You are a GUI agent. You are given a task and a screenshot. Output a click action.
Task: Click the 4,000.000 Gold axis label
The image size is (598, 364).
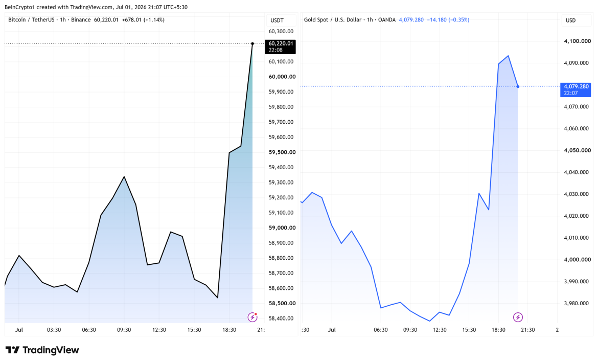pyautogui.click(x=577, y=260)
